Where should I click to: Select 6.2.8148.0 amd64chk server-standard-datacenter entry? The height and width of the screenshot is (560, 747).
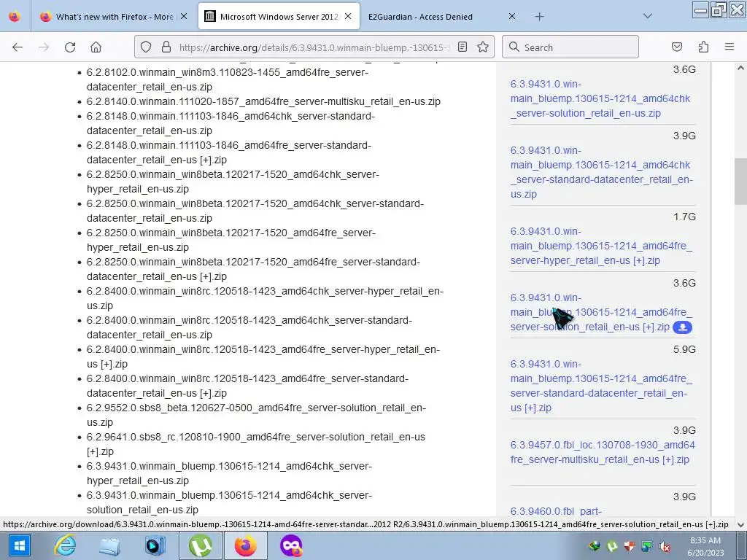231,123
